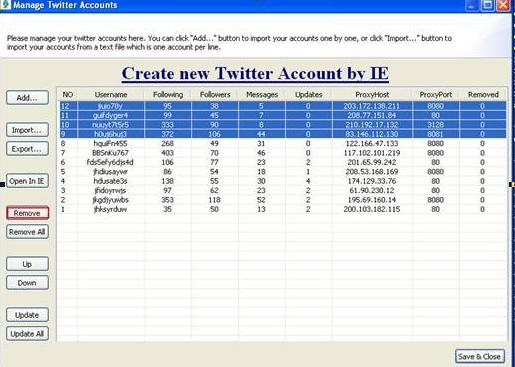The image size is (515, 367).
Task: Click the Update button
Action: point(27,315)
